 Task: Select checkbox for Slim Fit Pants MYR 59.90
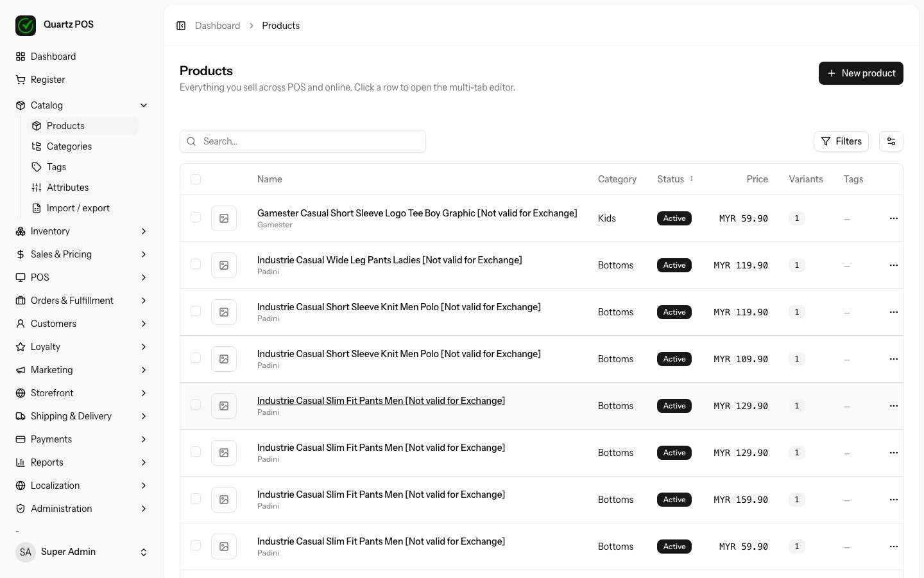pyautogui.click(x=196, y=545)
